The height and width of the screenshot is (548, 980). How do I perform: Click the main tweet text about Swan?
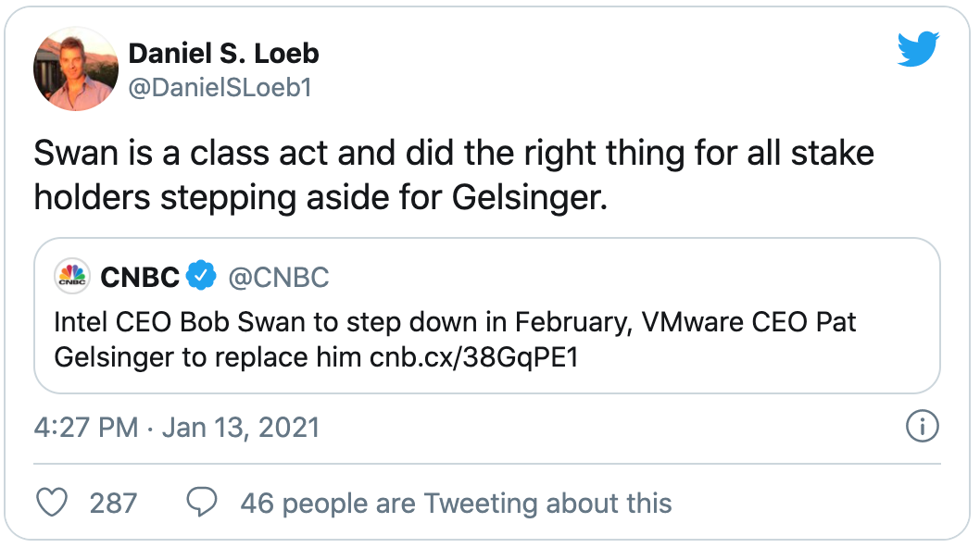454,176
